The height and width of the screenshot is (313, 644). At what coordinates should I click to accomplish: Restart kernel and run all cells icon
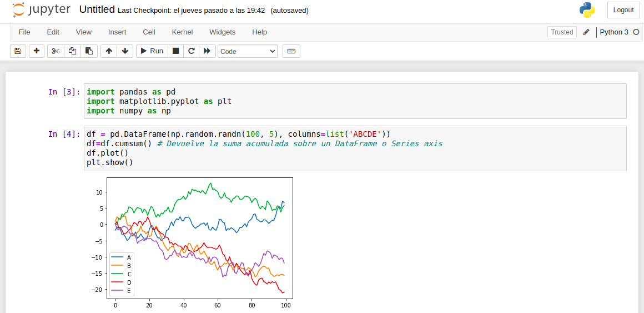(x=207, y=51)
